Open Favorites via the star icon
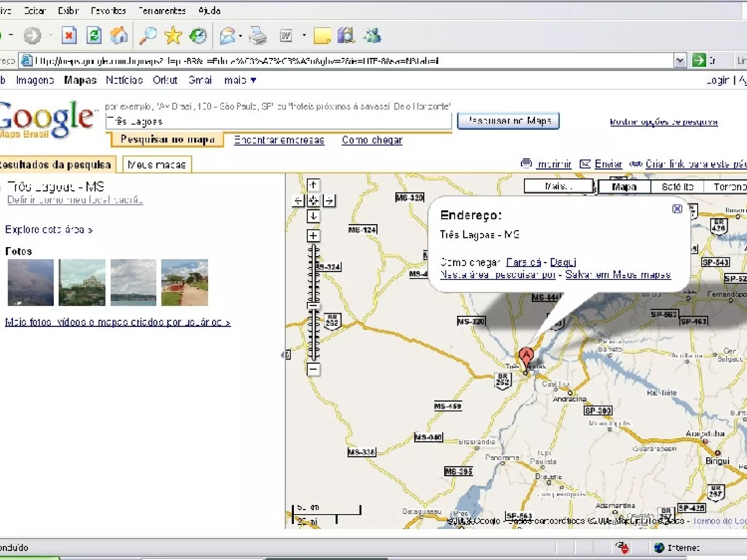 173,36
